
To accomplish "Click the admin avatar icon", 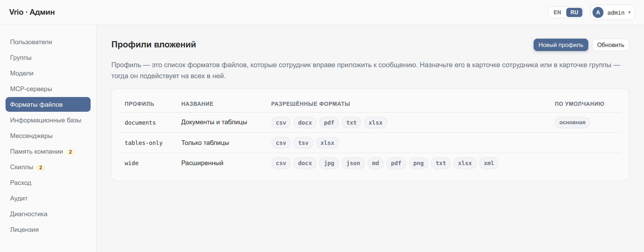I will (x=598, y=12).
